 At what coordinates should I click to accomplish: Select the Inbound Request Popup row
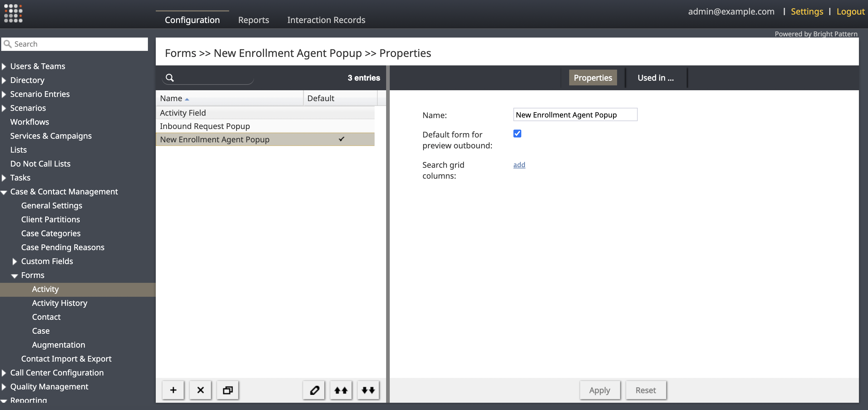[x=265, y=126]
